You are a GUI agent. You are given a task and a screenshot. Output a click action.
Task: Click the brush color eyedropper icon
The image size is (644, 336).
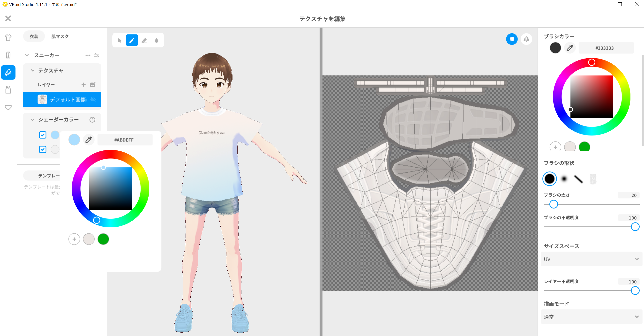pos(570,48)
